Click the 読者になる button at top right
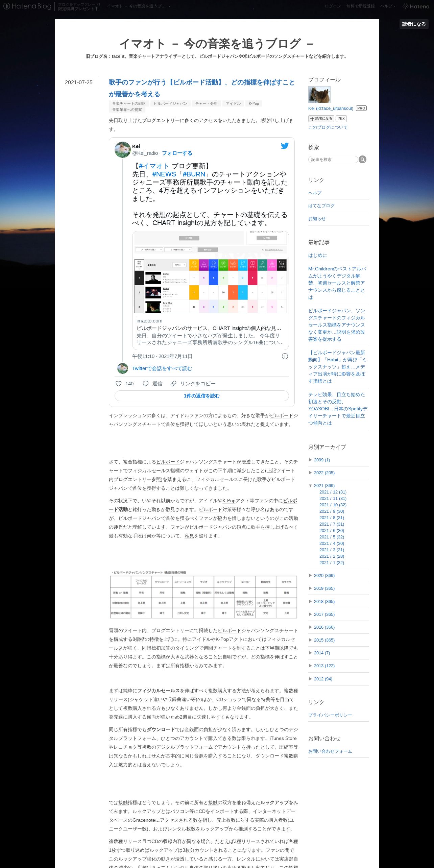The width and height of the screenshot is (434, 868). coord(414,24)
